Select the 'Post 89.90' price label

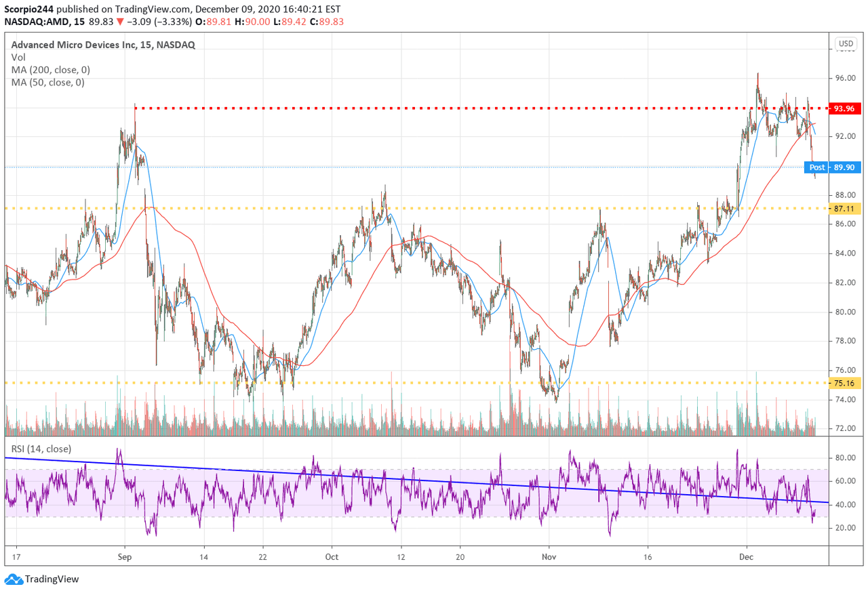point(833,167)
